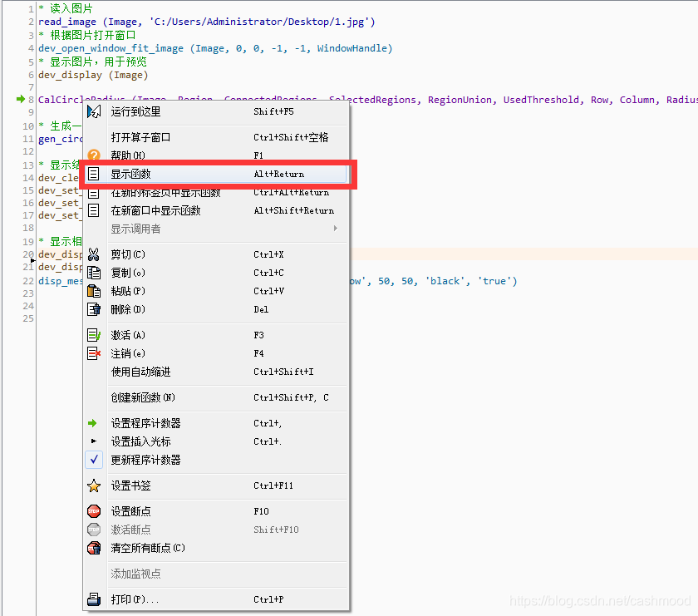The width and height of the screenshot is (698, 616).
Task: Choose 设置书签 menu entry
Action: pos(216,485)
